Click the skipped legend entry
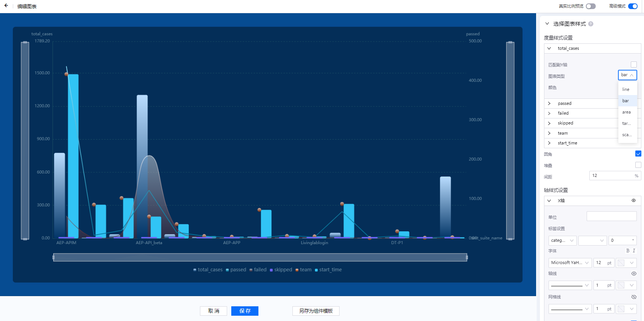 tap(281, 270)
